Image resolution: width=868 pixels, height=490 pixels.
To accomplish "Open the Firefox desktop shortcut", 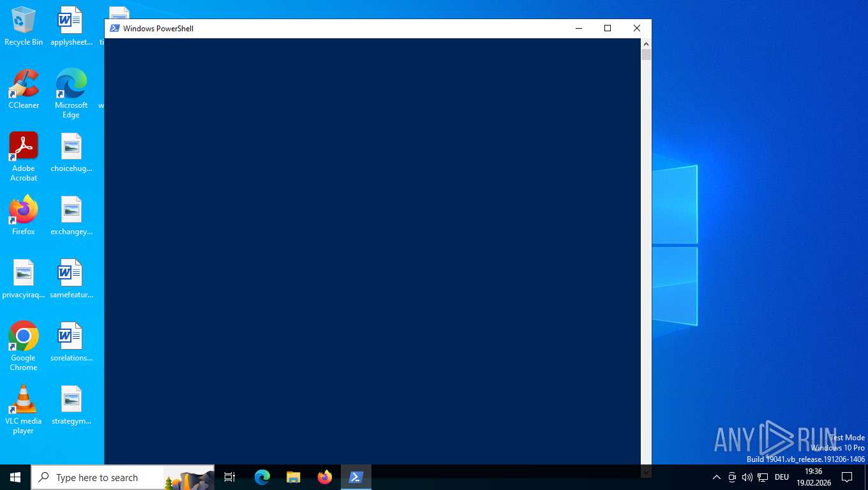I will [x=24, y=216].
